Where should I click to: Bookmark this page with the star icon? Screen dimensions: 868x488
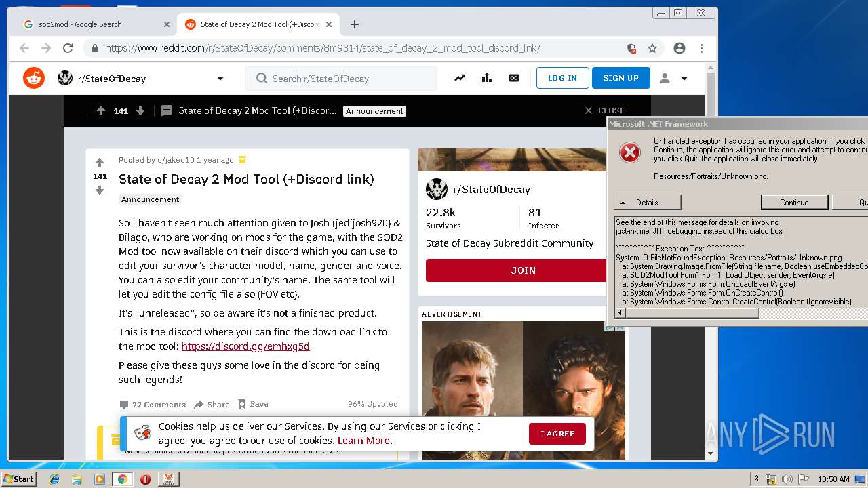(x=652, y=48)
